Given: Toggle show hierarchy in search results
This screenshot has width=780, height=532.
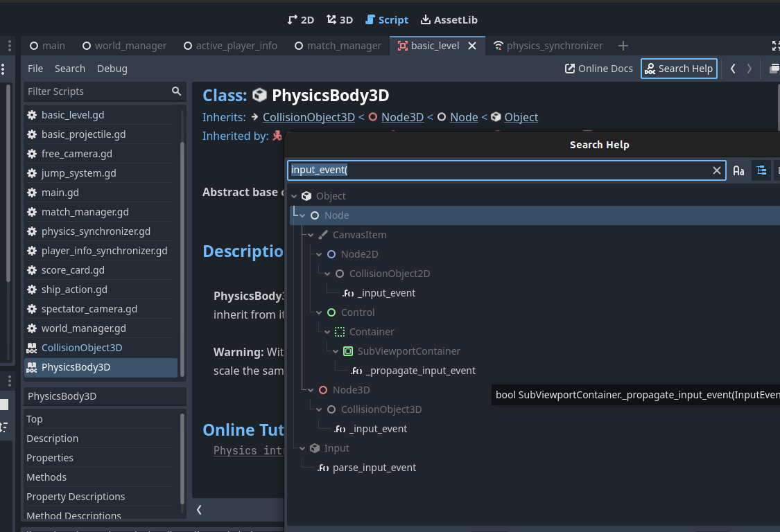Looking at the screenshot, I should [761, 170].
